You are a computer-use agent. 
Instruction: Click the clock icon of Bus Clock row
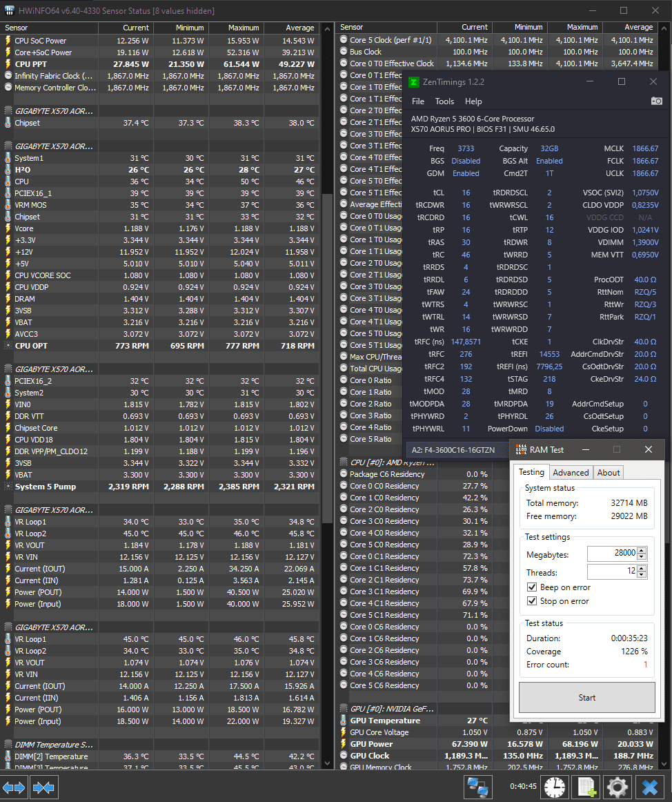(x=344, y=52)
